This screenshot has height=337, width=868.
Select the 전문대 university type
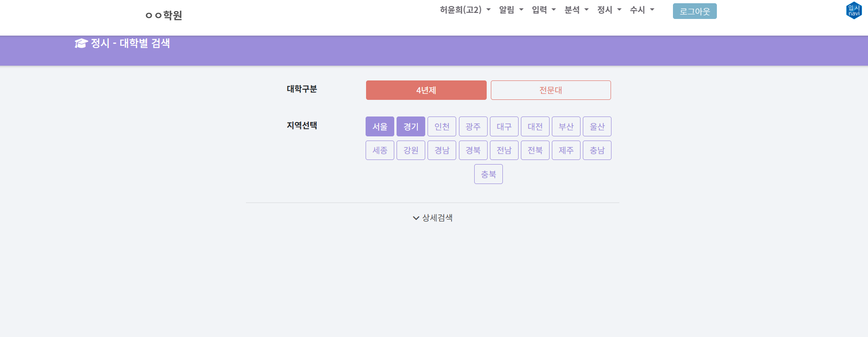[550, 90]
